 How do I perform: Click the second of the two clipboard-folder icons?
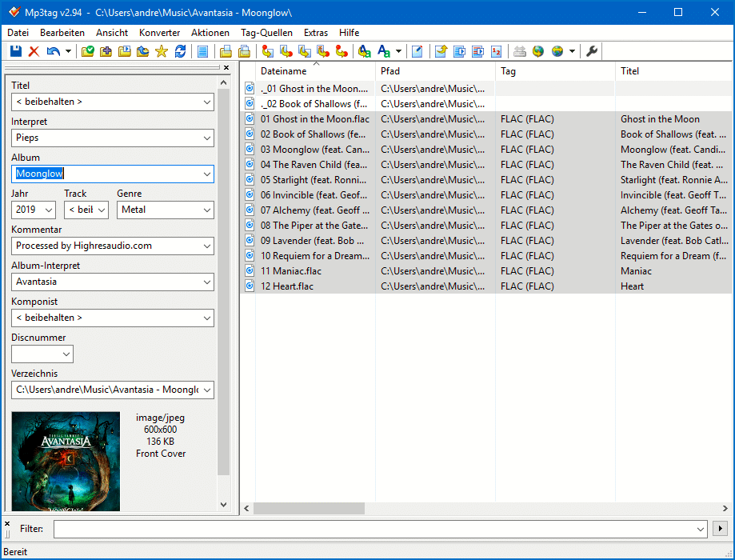click(x=244, y=51)
